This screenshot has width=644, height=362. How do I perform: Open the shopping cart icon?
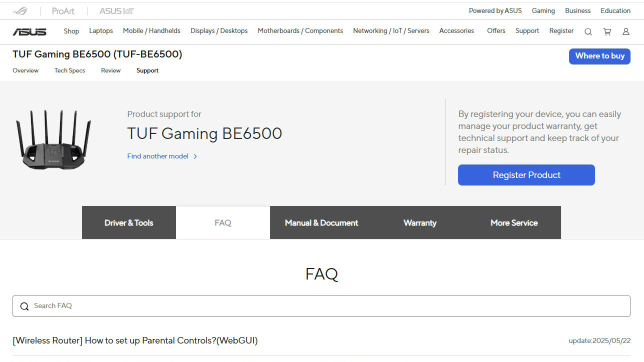pyautogui.click(x=607, y=31)
